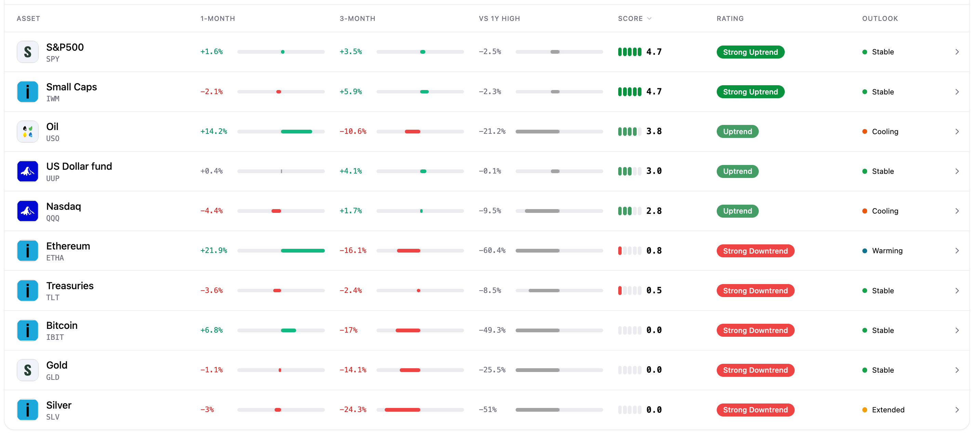This screenshot has height=436, width=980.
Task: Open the Nasdaq row chevron arrow
Action: 957,211
